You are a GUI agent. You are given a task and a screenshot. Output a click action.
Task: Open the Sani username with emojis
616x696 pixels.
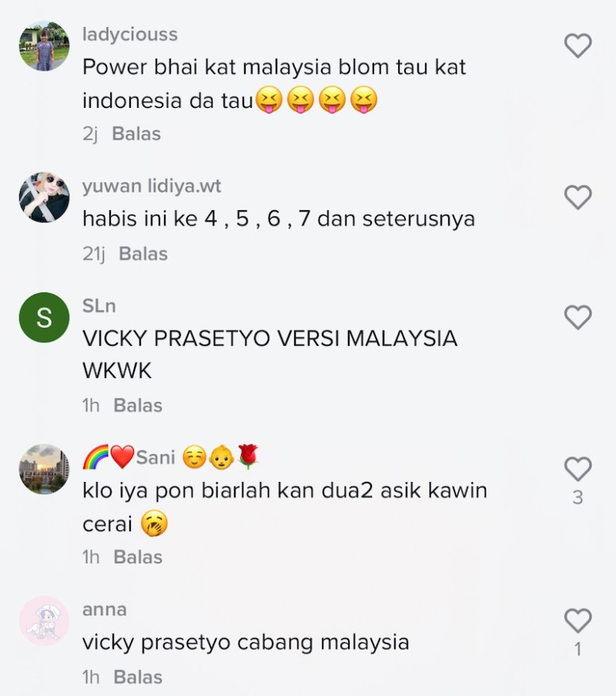171,457
